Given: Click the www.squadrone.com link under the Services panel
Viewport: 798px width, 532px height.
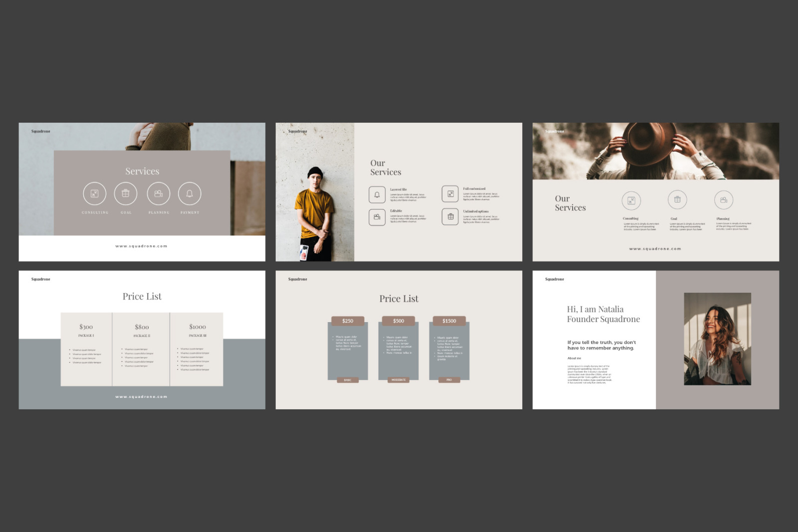Looking at the screenshot, I should click(x=142, y=246).
